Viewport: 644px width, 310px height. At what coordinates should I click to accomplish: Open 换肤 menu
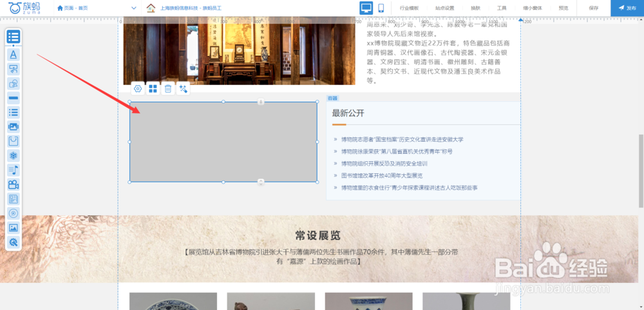pyautogui.click(x=475, y=8)
